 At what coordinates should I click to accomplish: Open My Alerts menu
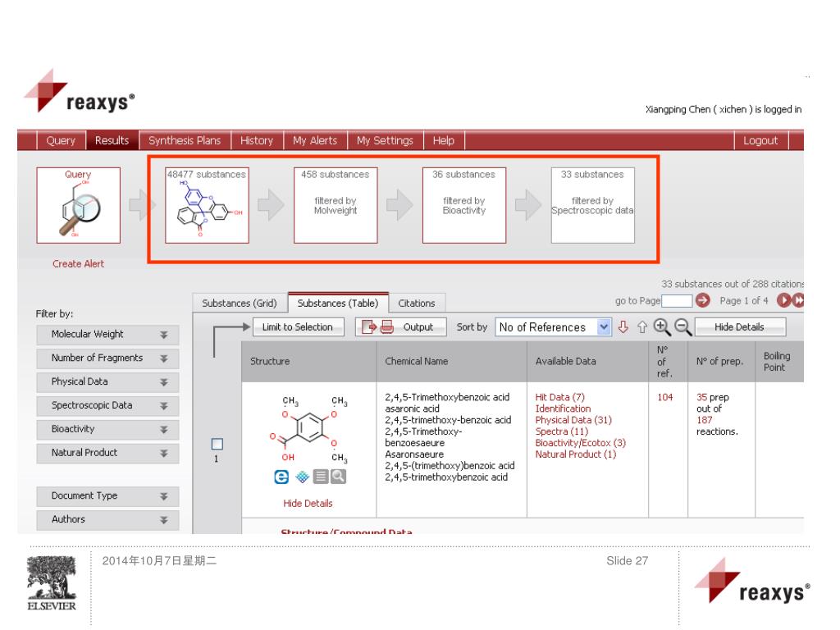(x=315, y=140)
